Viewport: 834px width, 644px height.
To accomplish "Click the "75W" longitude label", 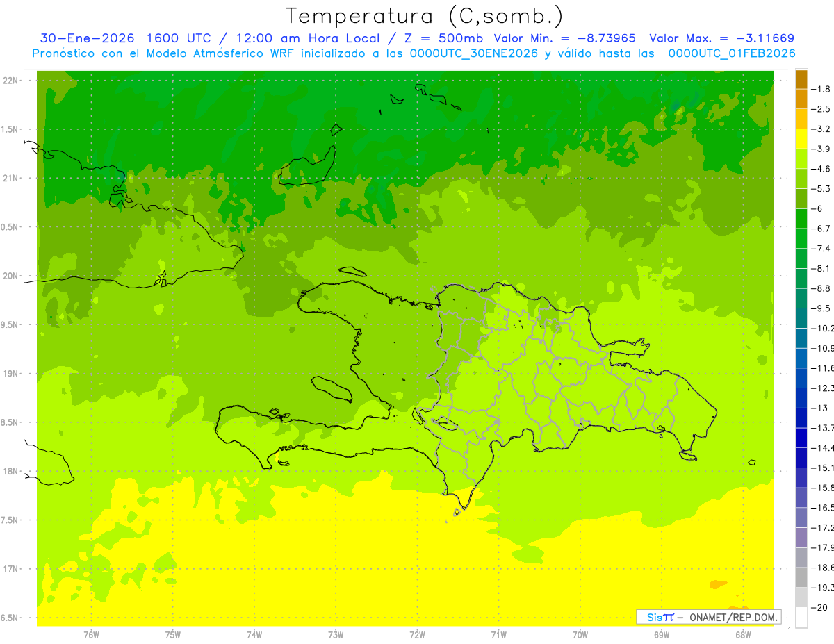I will [x=173, y=635].
